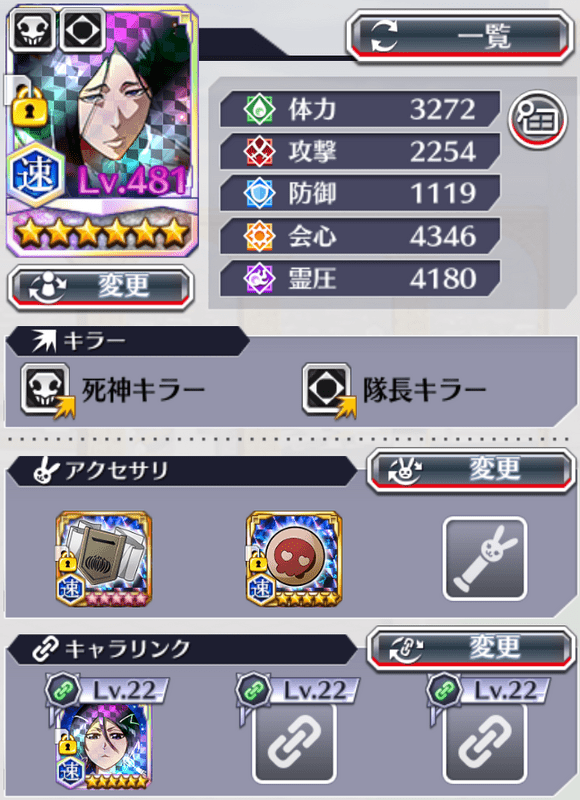Open the detailed stats table icon
This screenshot has height=800, width=580.
[538, 119]
